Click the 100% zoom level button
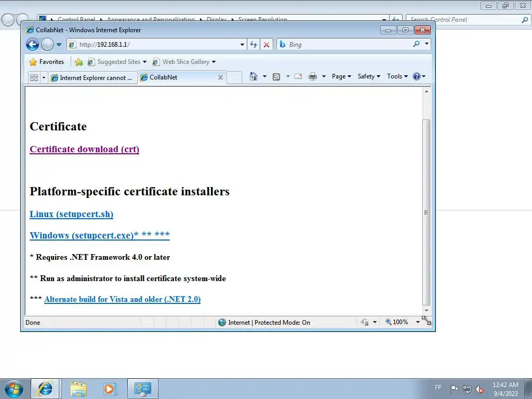Screen dimensions: 532x399 tap(397, 322)
